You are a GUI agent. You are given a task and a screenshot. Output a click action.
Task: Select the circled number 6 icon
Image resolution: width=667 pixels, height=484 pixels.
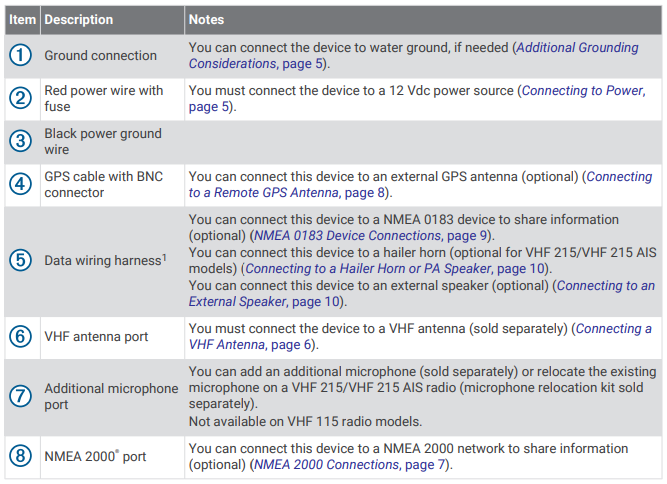tap(22, 337)
